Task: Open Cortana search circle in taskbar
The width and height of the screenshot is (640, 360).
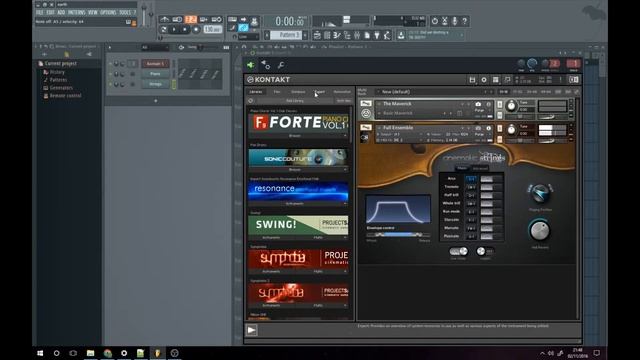Action: coord(56,353)
